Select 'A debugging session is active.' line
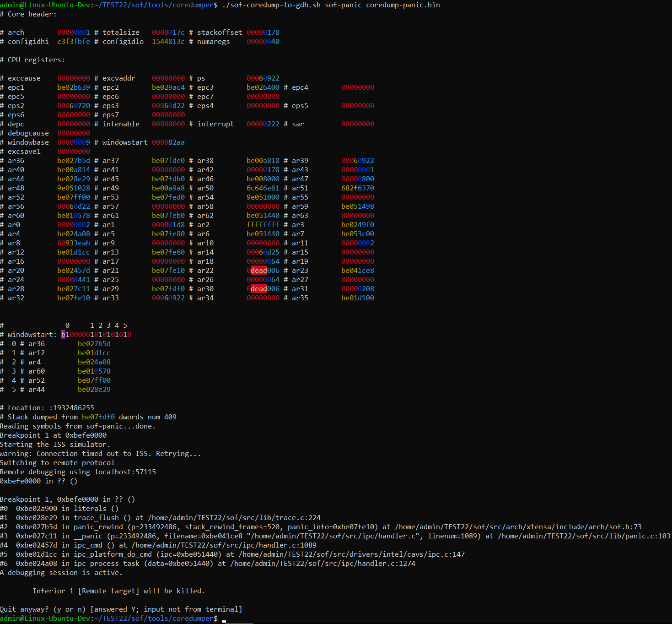 [61, 573]
